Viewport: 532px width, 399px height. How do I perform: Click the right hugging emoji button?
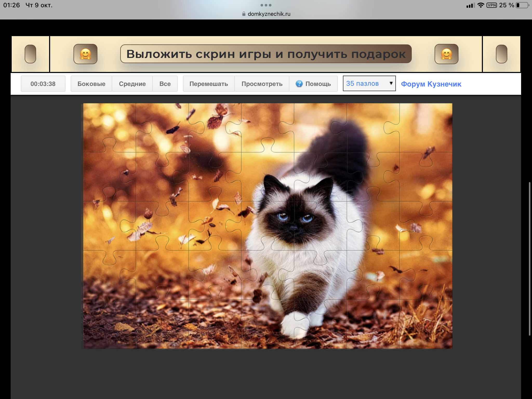[446, 54]
